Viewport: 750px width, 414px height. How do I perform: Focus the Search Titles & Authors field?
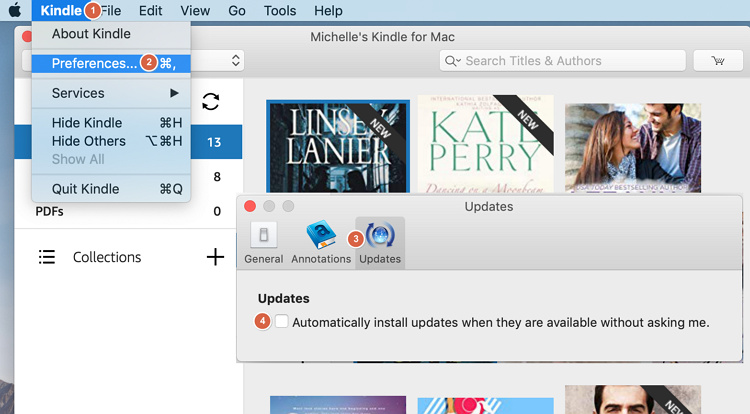(x=570, y=61)
